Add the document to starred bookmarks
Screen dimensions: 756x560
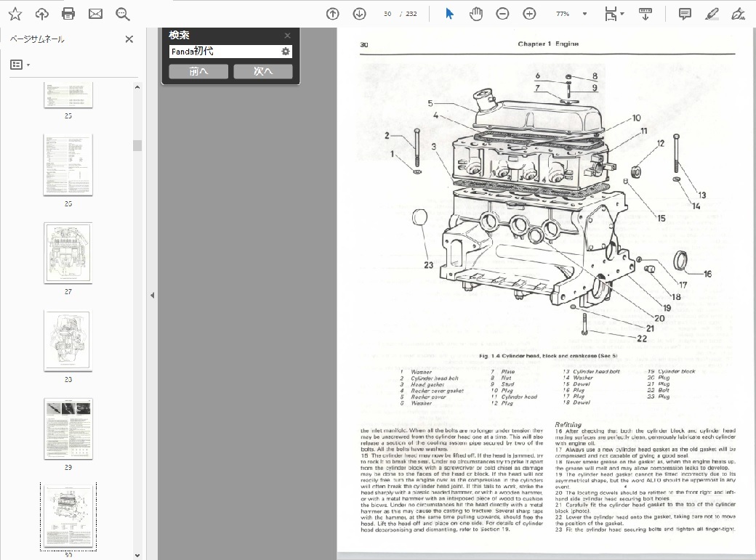click(x=15, y=14)
